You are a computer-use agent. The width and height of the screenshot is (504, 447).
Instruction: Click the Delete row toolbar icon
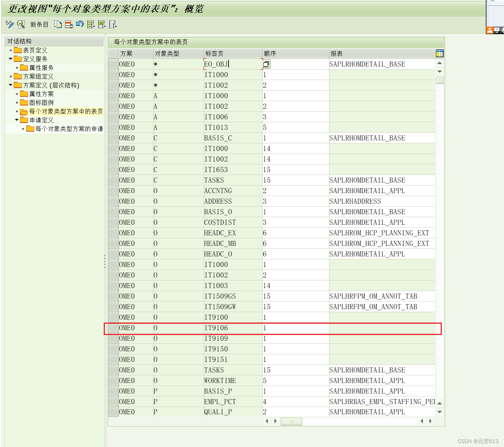point(69,24)
